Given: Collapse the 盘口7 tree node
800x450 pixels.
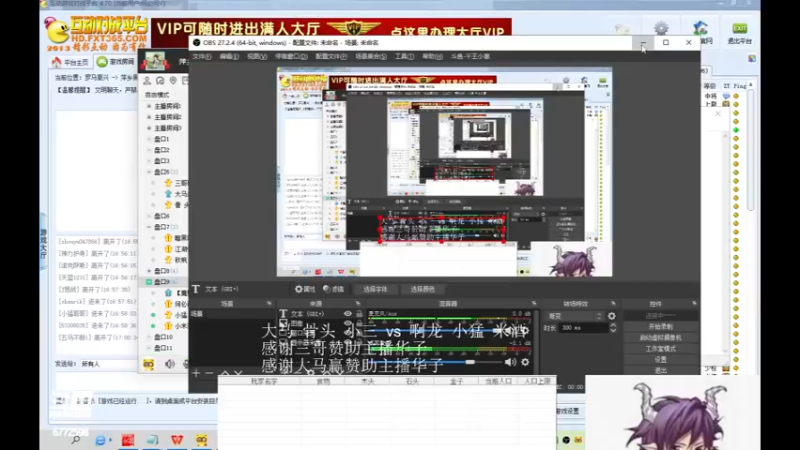Looking at the screenshot, I should pos(149,227).
